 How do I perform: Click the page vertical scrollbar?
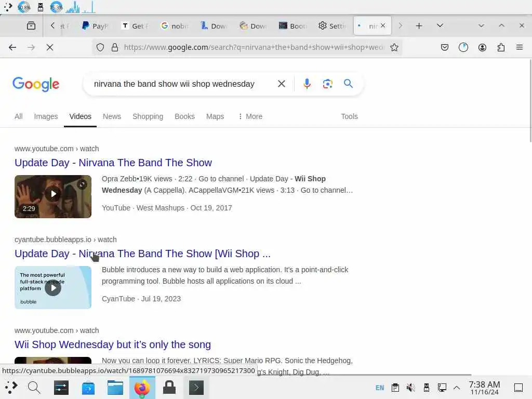pyautogui.click(x=530, y=102)
